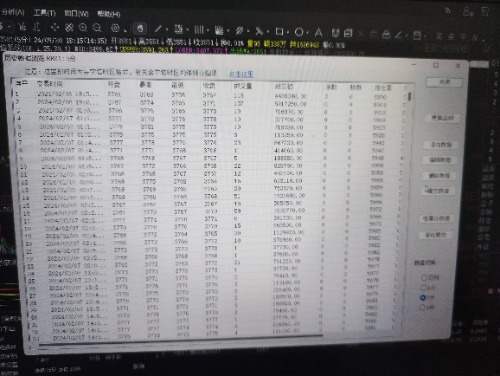This screenshot has width=500, height=376.
Task: Click the 关闭 button in the dialog
Action: coord(444,82)
